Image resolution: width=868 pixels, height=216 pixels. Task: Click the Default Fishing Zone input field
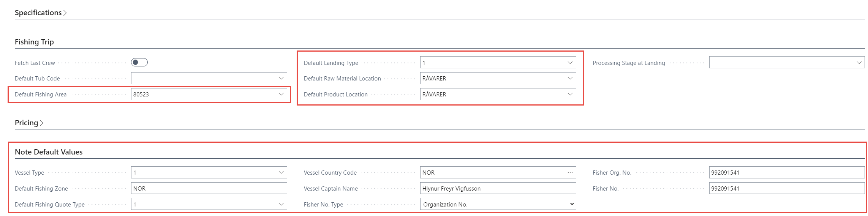[x=209, y=189]
